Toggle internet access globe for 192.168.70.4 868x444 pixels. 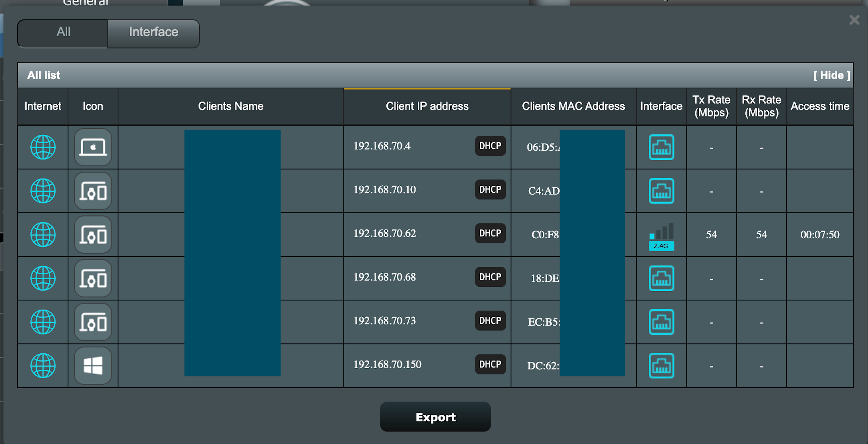43,147
